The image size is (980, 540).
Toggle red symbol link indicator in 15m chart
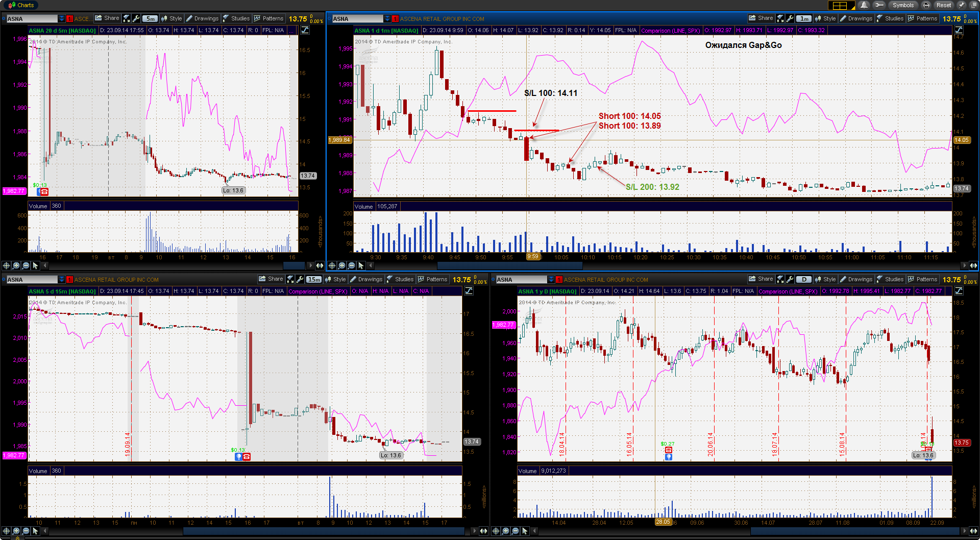coord(70,280)
